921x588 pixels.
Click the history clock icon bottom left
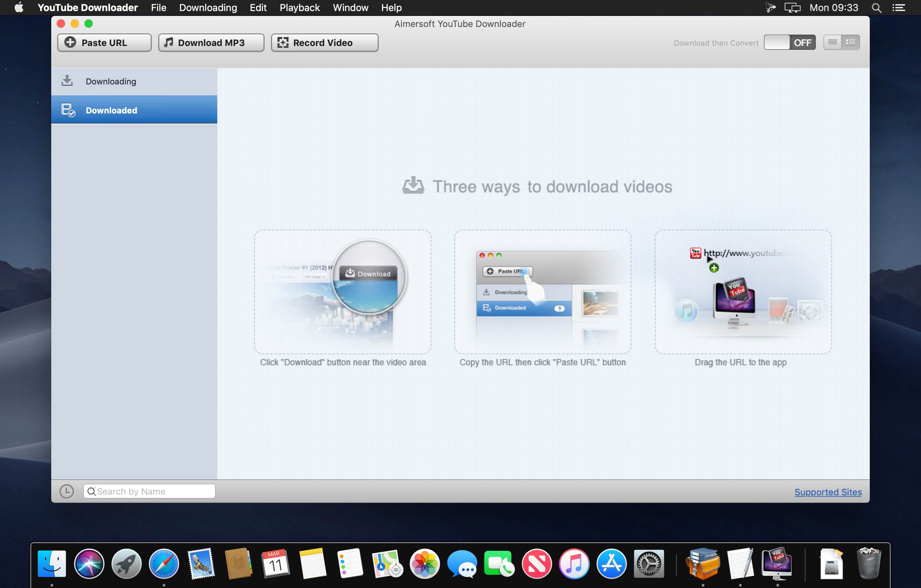pos(66,491)
